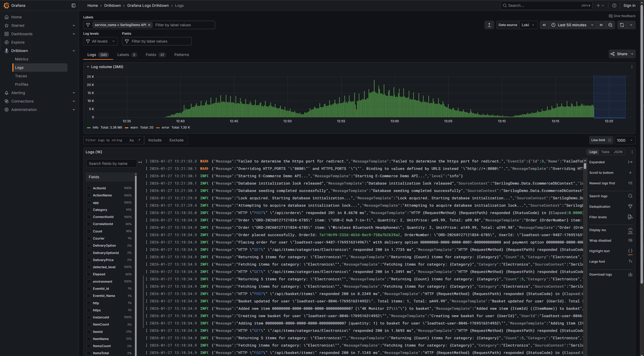Zoom out the time range with magnifier icon
644x356 pixels.
pos(610,25)
